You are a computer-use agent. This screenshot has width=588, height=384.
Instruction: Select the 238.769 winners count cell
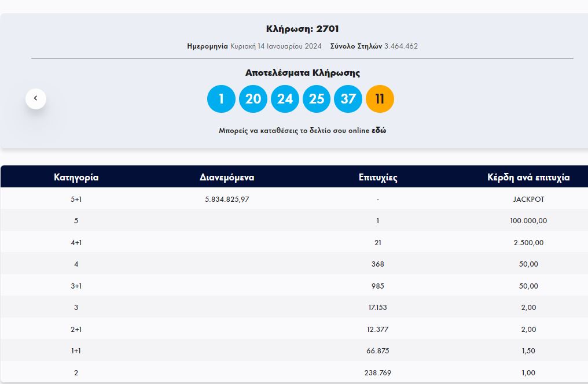[x=378, y=373]
